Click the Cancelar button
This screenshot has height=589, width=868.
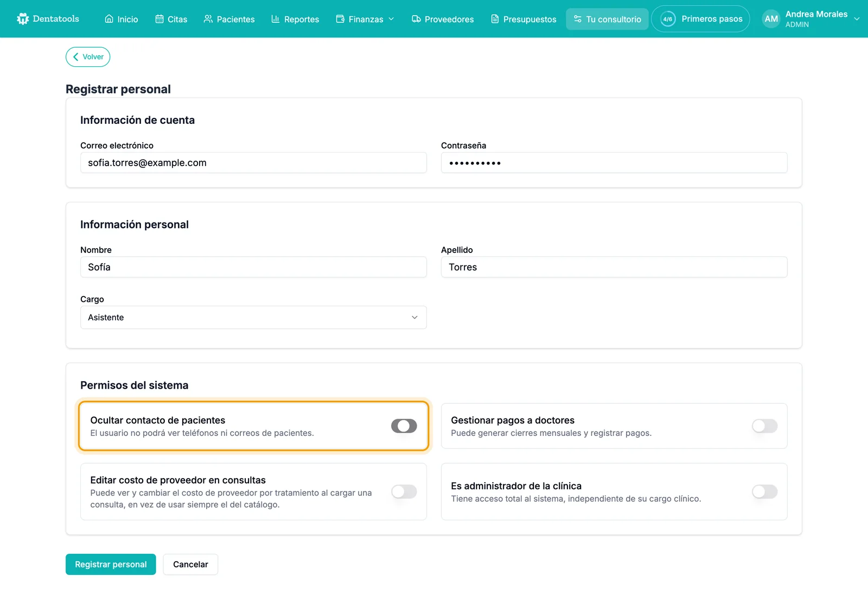tap(190, 565)
